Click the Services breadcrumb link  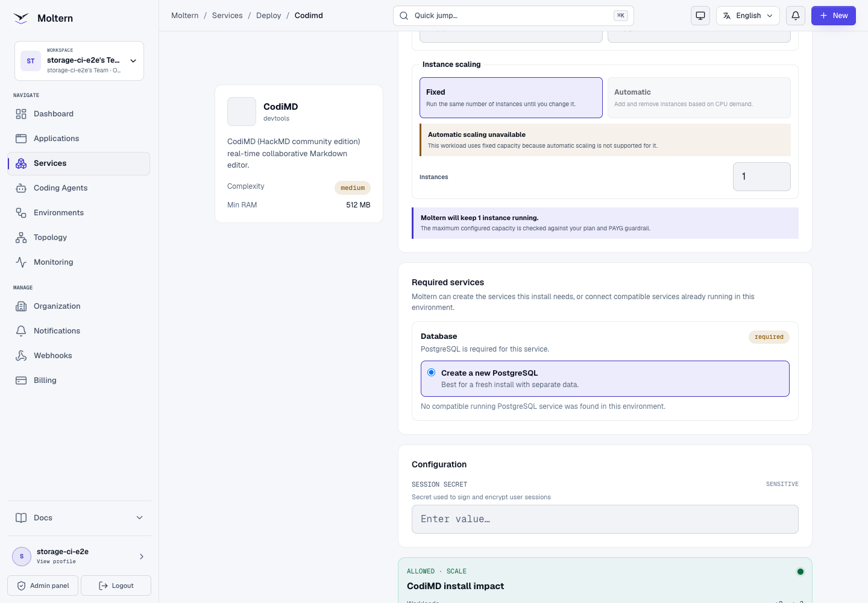227,16
